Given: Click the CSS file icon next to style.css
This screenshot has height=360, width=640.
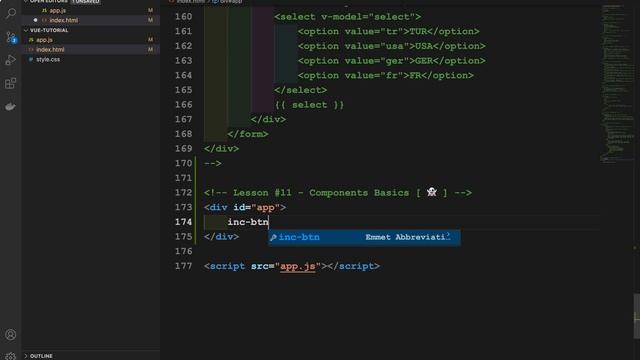Looking at the screenshot, I should [31, 59].
